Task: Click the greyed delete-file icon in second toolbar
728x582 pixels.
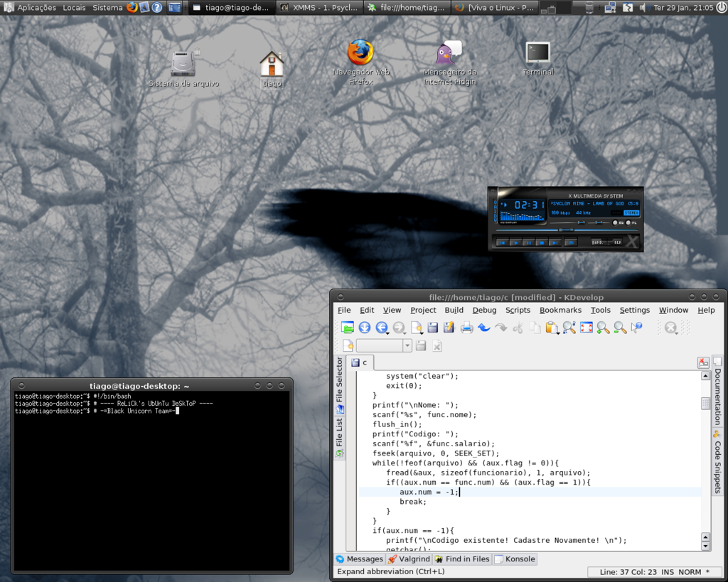Action: point(437,346)
